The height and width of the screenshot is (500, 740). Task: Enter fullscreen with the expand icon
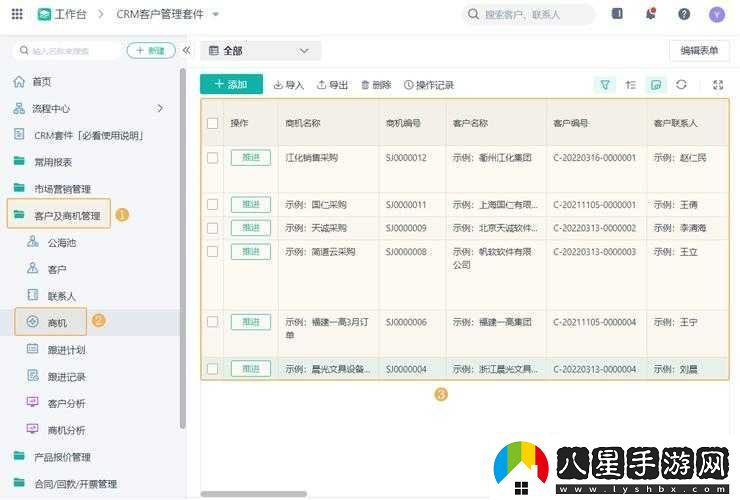click(718, 85)
